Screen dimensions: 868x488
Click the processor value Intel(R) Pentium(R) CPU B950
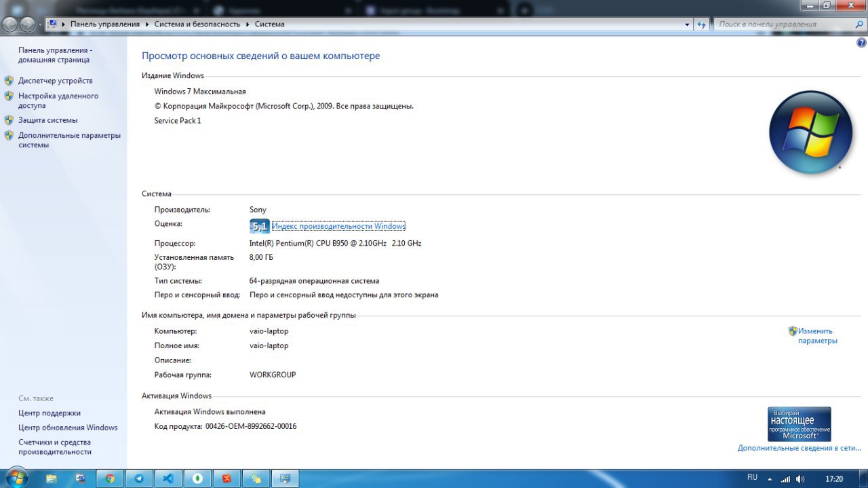(336, 243)
